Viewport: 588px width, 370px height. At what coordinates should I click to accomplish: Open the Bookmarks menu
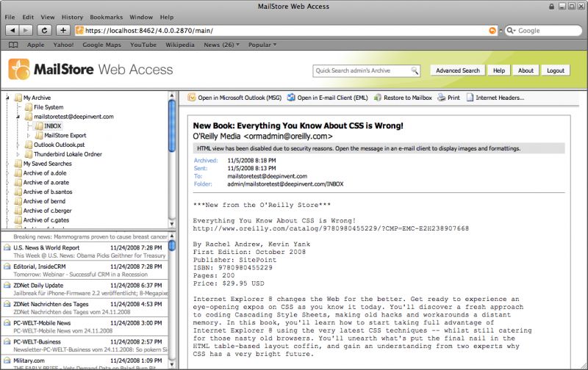106,17
